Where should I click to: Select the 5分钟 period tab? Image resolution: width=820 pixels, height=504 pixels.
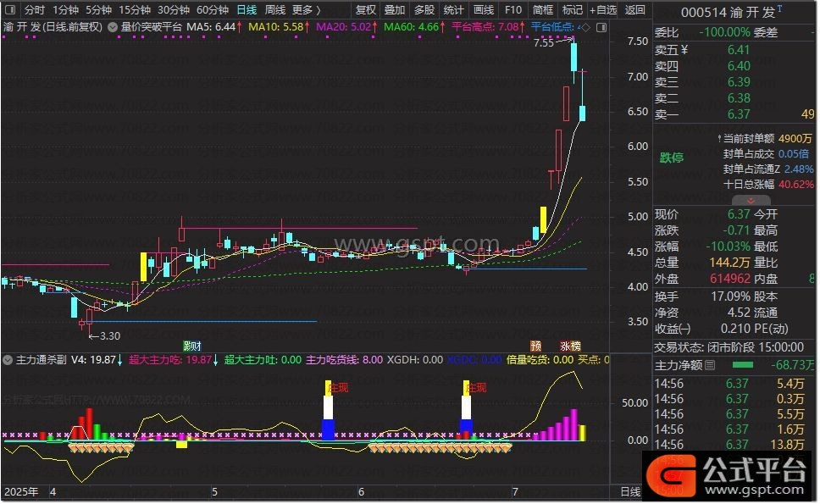click(98, 10)
